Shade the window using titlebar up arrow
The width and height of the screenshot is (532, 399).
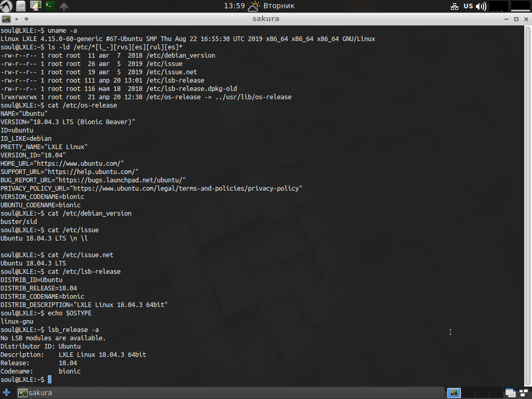(x=26, y=19)
